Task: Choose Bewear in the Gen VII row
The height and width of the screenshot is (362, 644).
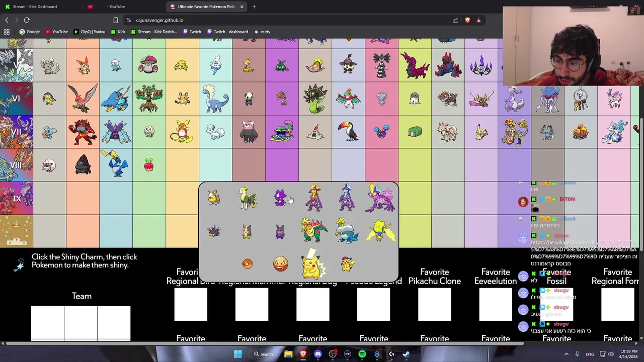Action: (x=249, y=132)
